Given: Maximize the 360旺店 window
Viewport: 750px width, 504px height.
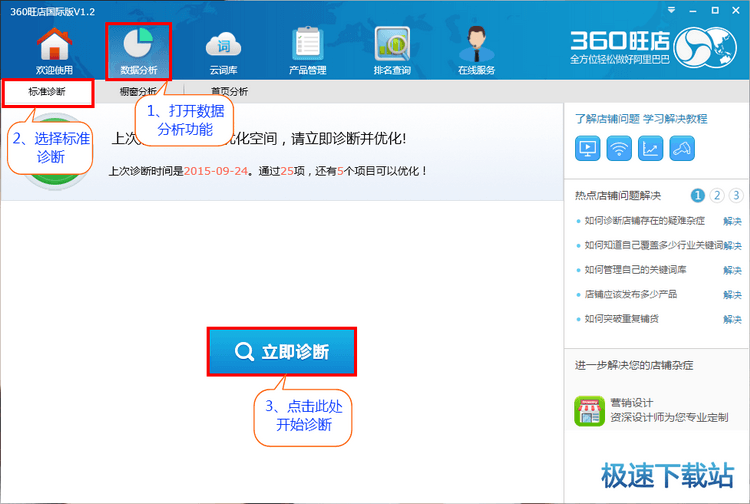Looking at the screenshot, I should [x=715, y=10].
